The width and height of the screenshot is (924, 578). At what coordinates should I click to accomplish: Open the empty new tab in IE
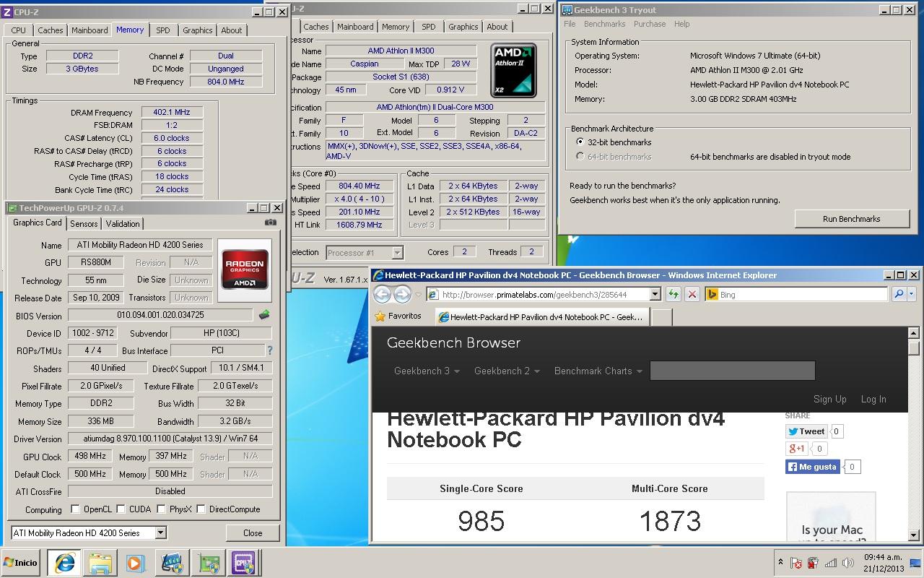coord(662,316)
